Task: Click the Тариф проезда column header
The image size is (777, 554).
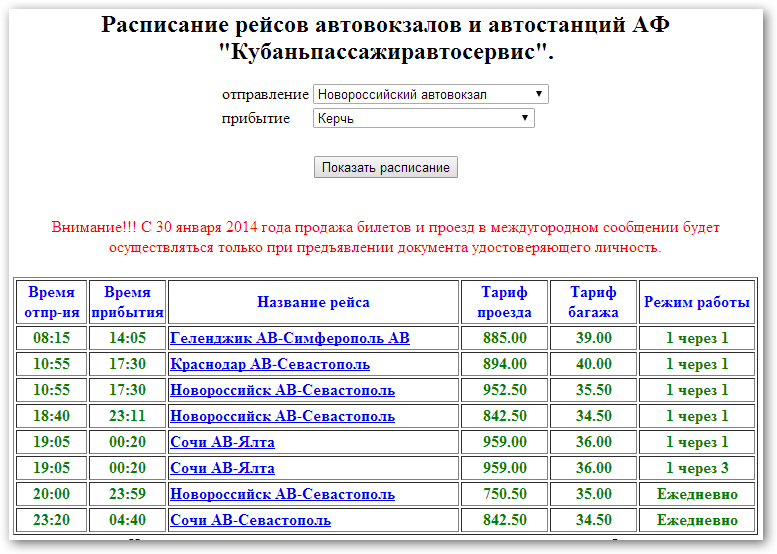Action: tap(504, 302)
